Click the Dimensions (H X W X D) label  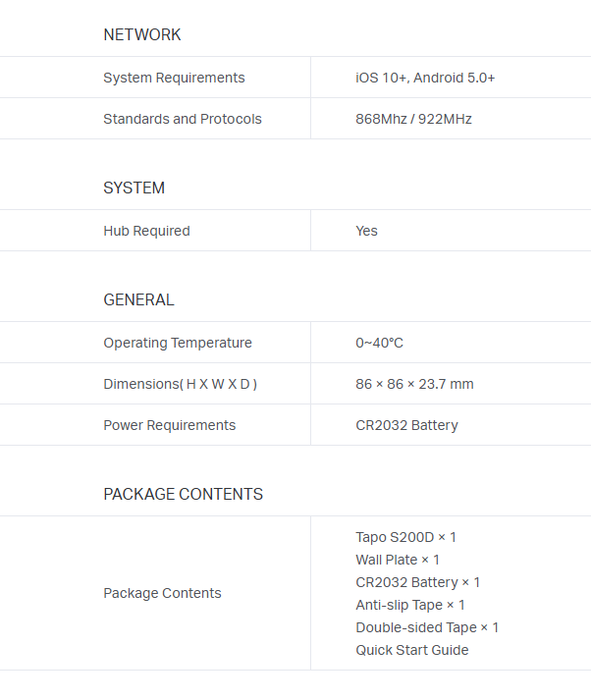click(181, 384)
